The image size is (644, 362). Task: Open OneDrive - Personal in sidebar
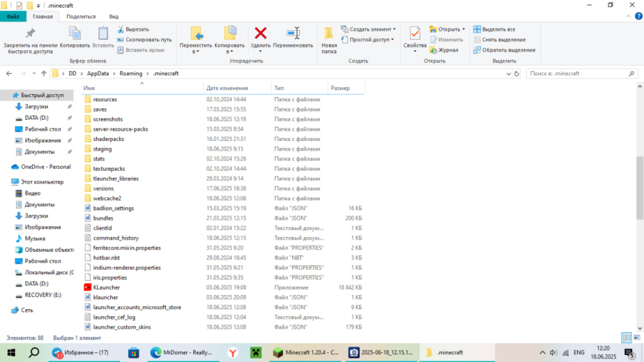point(41,167)
